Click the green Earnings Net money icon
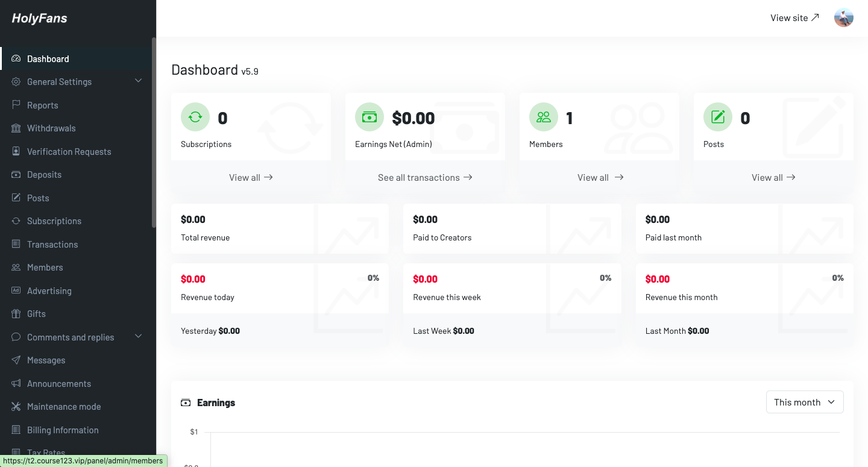This screenshot has width=868, height=467. (x=370, y=117)
